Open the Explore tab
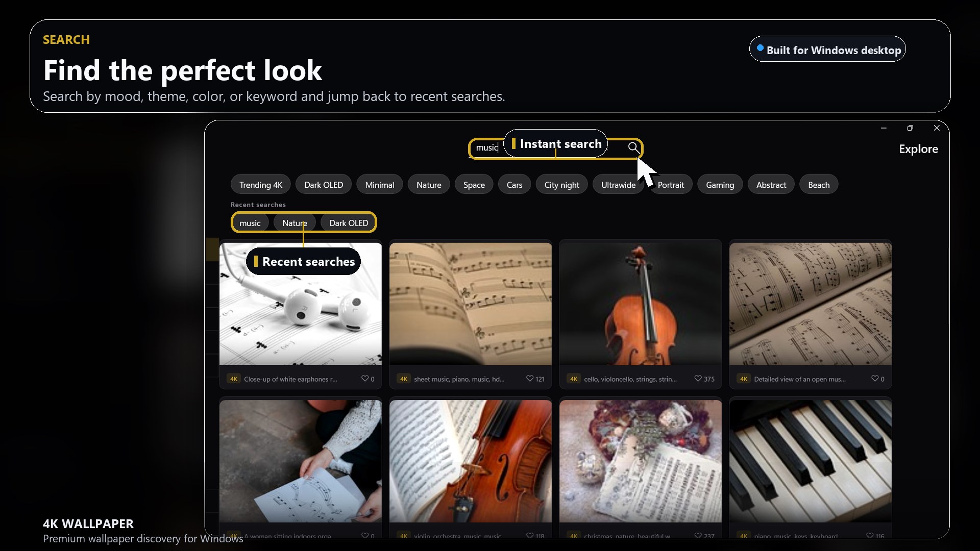 coord(918,149)
